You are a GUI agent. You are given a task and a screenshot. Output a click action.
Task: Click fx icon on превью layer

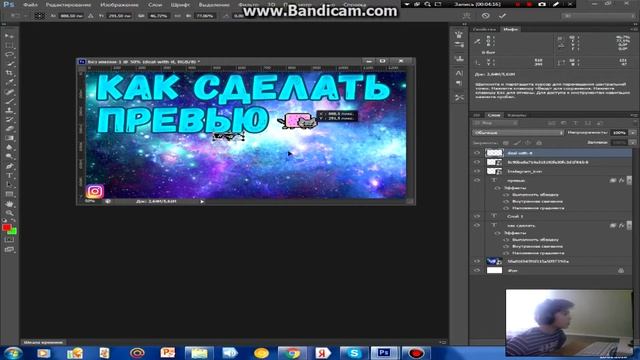tap(622, 180)
